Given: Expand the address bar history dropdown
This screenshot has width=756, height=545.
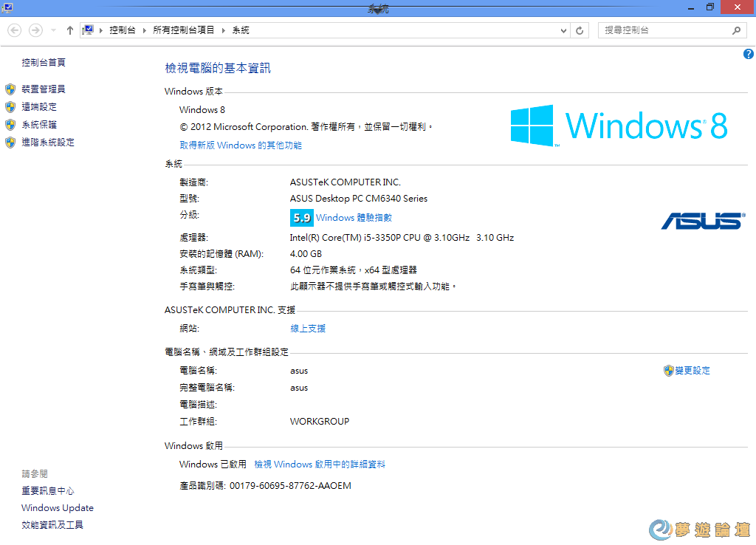Looking at the screenshot, I should point(563,30).
